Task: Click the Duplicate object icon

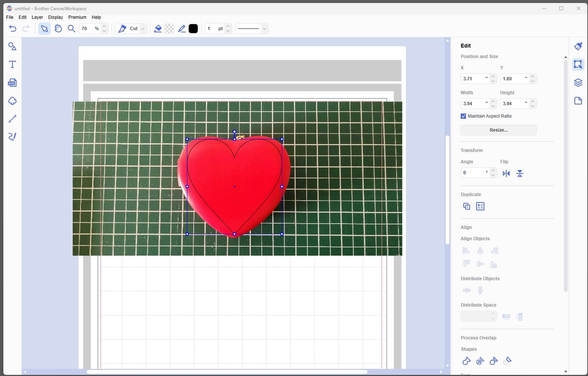Action: pyautogui.click(x=466, y=206)
